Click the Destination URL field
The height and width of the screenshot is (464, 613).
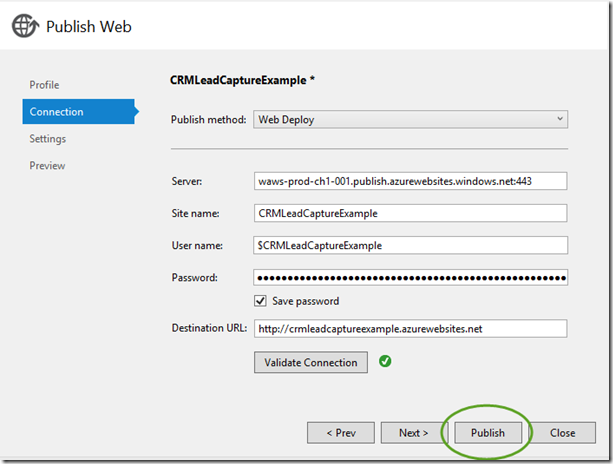pyautogui.click(x=410, y=329)
